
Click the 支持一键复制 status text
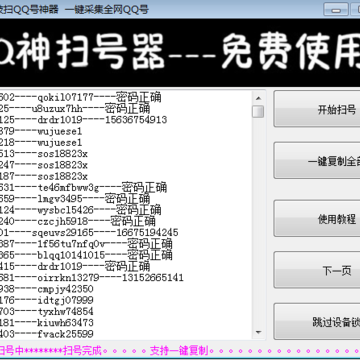click(x=179, y=351)
